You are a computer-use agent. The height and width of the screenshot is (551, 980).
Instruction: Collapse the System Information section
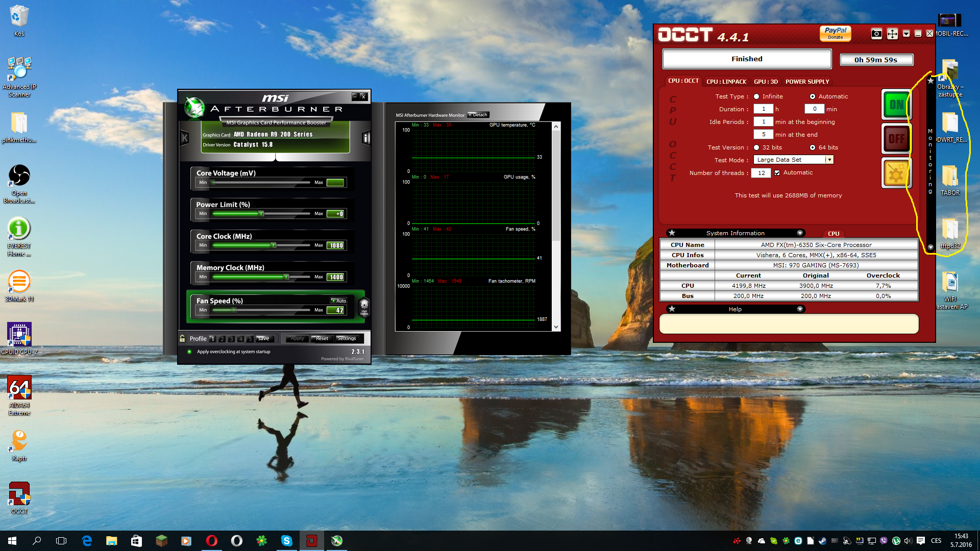(800, 233)
